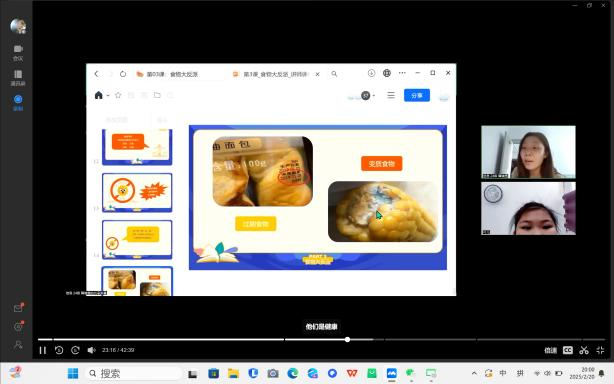This screenshot has height=384, width=614.
Task: Open the contacts icon at sidebar bottom
Action: pyautogui.click(x=18, y=344)
